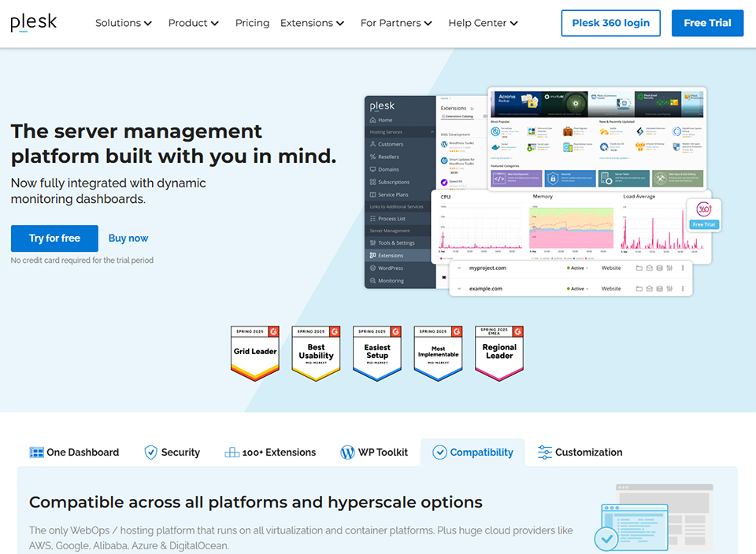Click the folder icon in myproject.com row
The image size is (756, 554).
coord(639,268)
